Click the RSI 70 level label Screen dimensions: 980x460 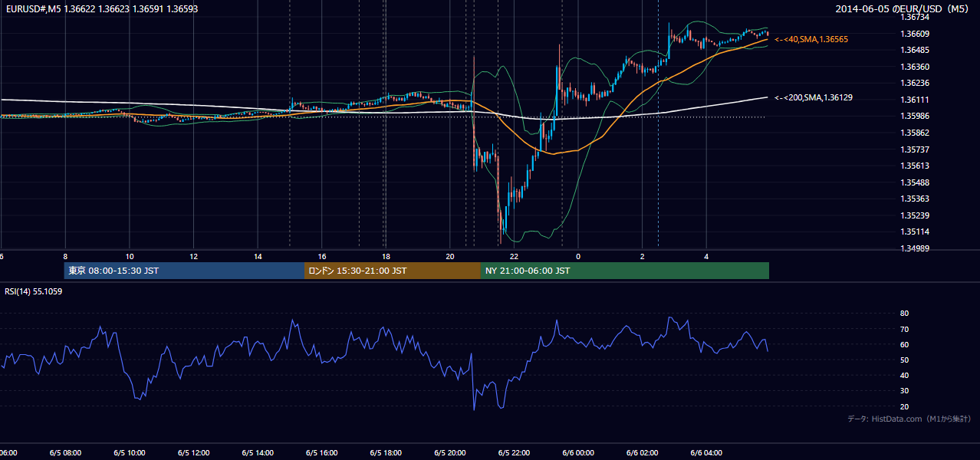tap(904, 329)
